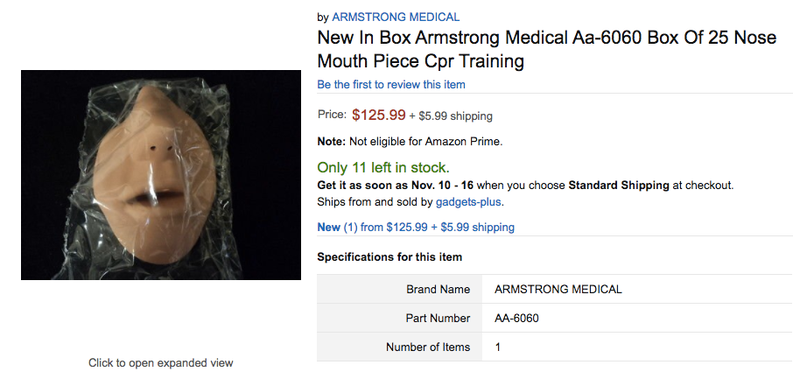The image size is (800, 379).
Task: Click the 'Standard Shipping' delivery text
Action: tap(618, 185)
